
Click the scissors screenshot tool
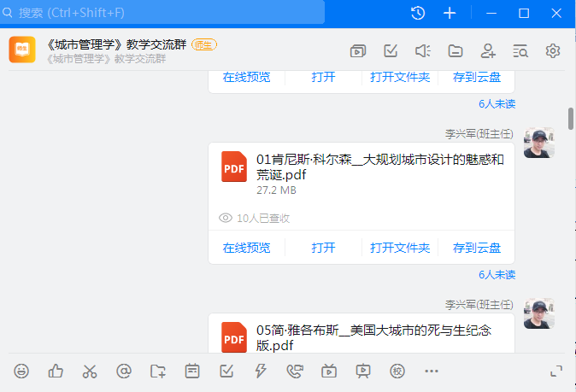[90, 371]
